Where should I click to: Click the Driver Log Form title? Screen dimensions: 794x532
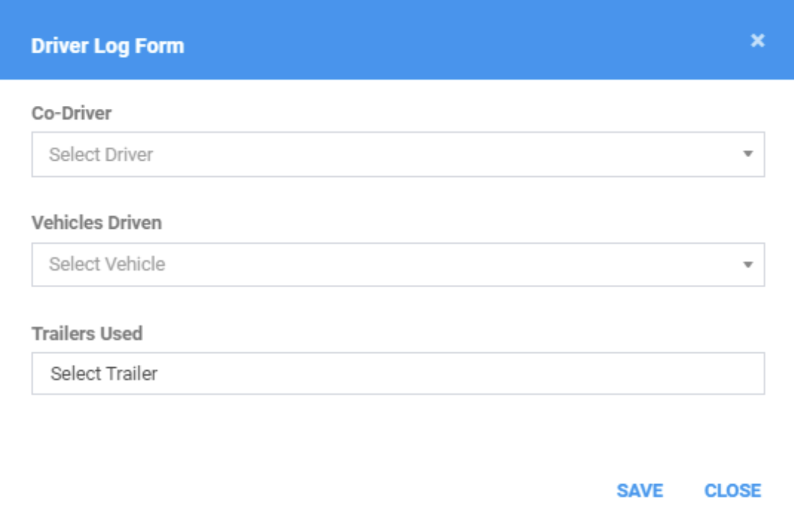(108, 46)
